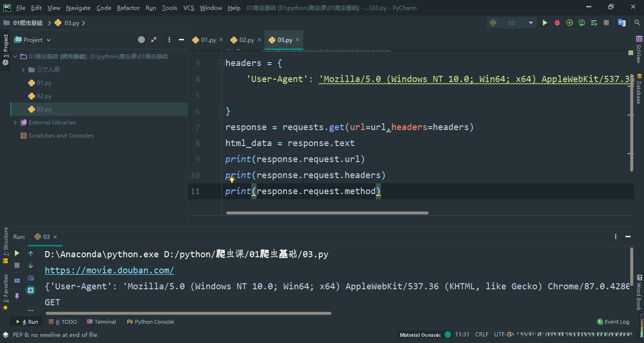Start debugging with the red bug icon
This screenshot has height=343, width=644.
click(x=557, y=23)
